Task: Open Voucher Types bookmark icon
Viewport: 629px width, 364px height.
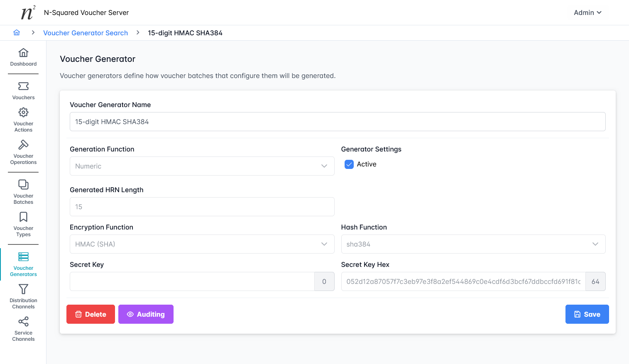Action: (x=24, y=217)
